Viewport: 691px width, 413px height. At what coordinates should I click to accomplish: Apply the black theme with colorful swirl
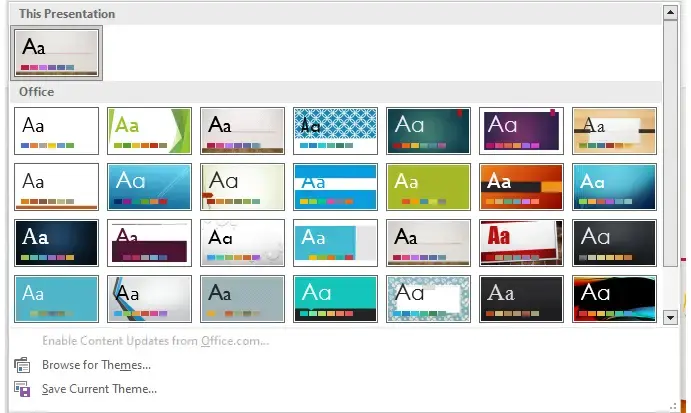(614, 299)
